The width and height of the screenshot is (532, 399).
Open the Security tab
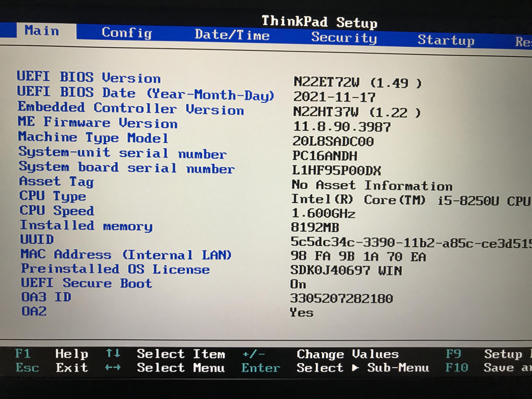344,38
